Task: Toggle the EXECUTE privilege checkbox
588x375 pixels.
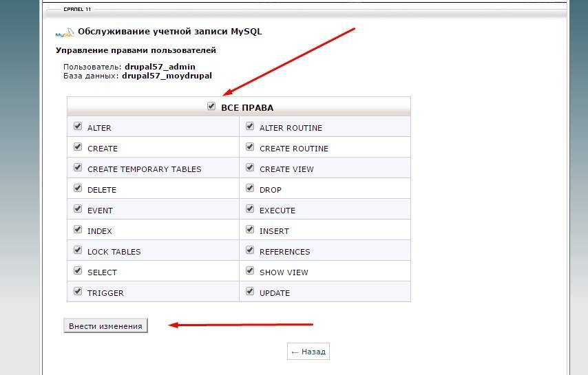Action: [x=250, y=208]
